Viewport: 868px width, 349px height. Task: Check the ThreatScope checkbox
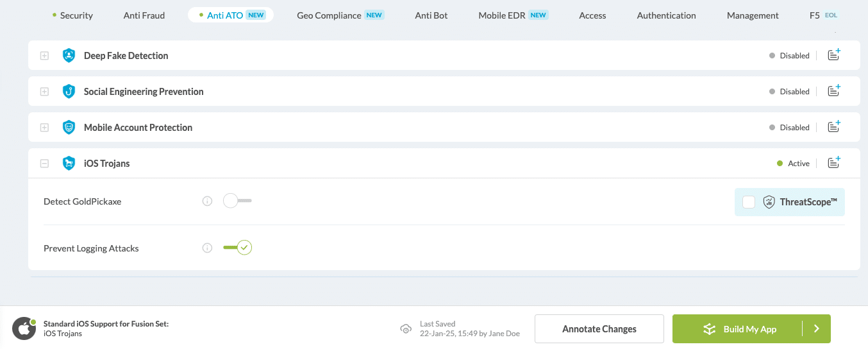pos(749,202)
